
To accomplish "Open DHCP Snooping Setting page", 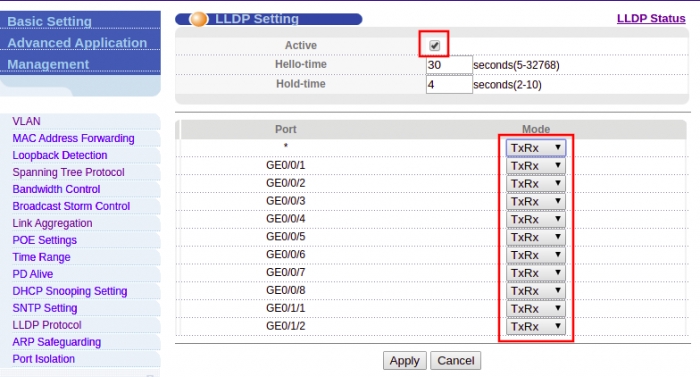I will (70, 291).
